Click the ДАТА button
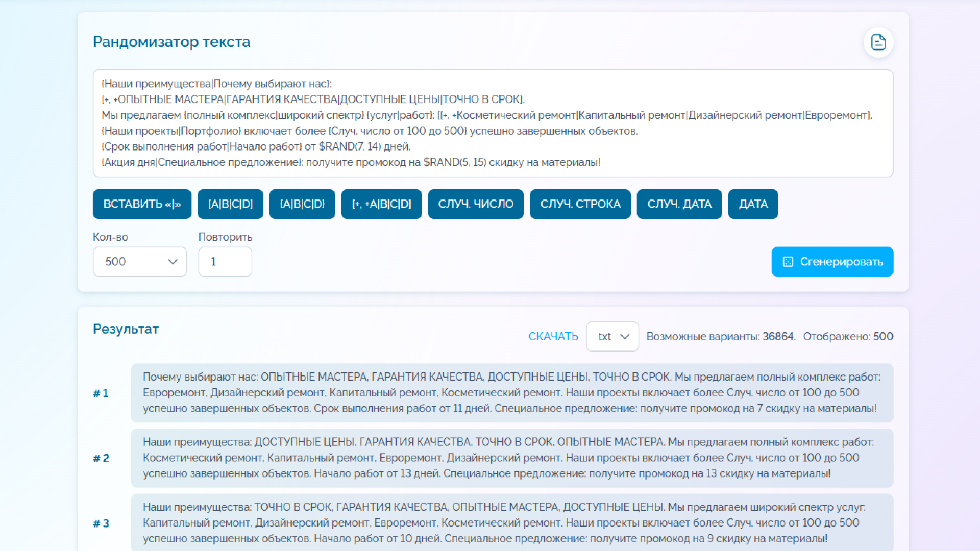The image size is (980, 551). point(753,204)
